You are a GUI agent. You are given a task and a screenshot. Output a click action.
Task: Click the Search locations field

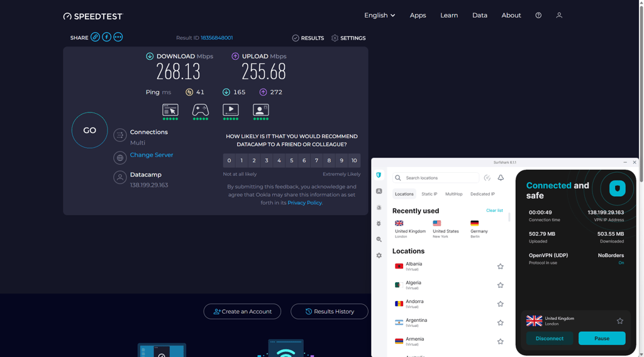pyautogui.click(x=436, y=178)
